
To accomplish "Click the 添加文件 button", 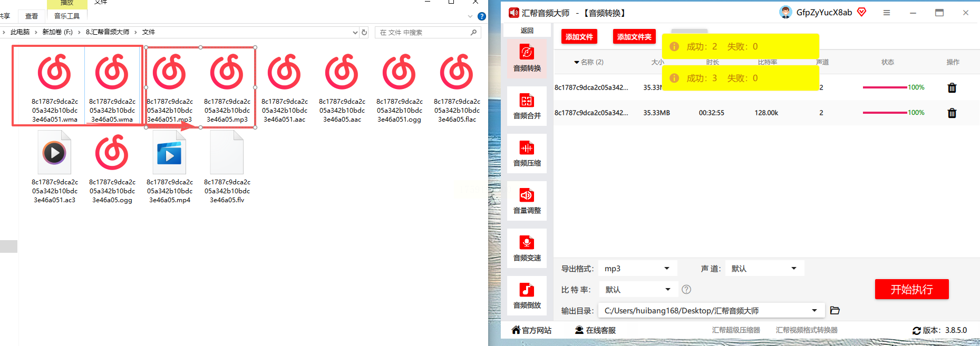I will [579, 36].
